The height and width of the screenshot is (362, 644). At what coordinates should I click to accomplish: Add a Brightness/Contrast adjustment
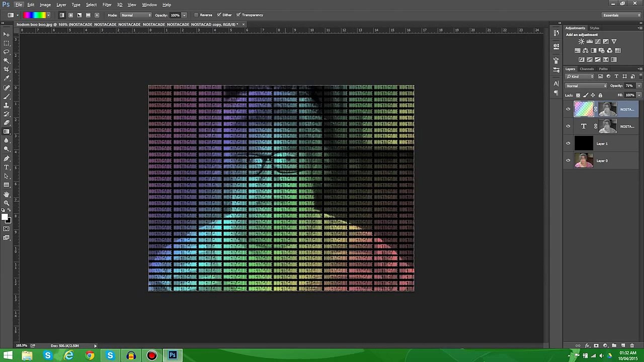581,42
